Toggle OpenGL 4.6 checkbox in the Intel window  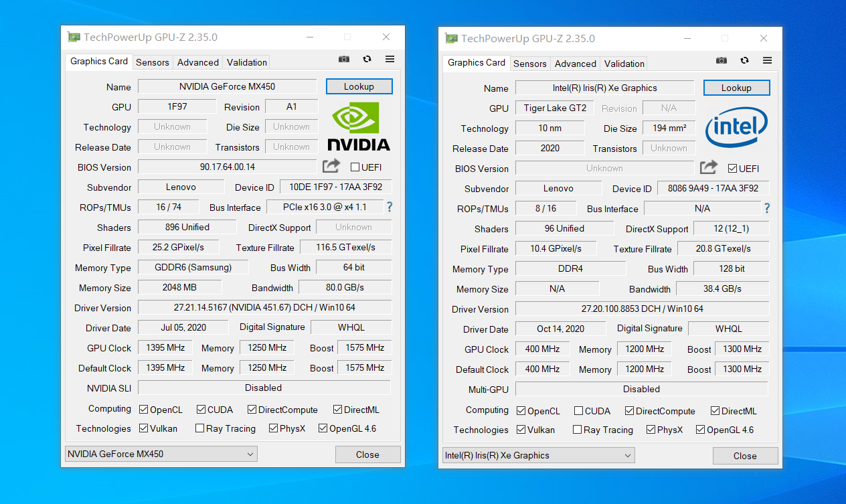(700, 430)
